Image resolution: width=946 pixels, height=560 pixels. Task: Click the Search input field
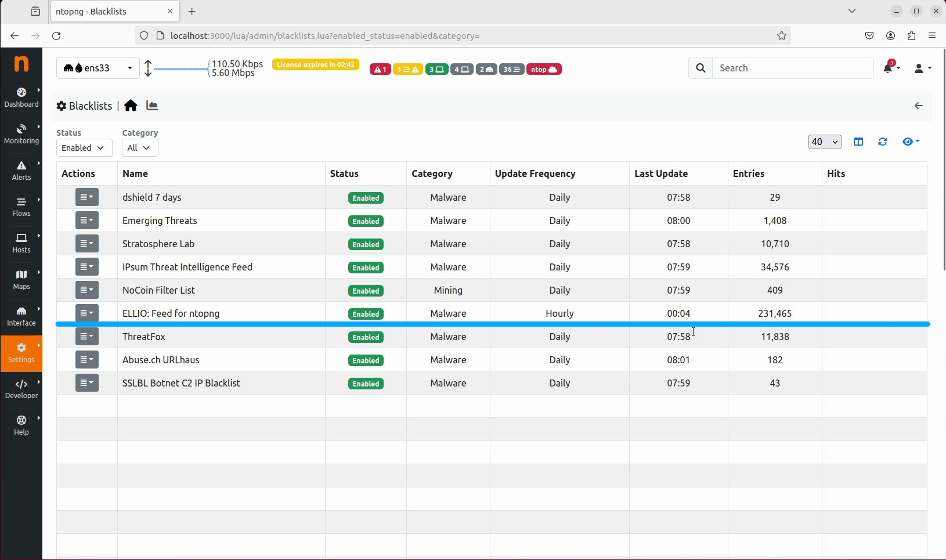point(792,68)
